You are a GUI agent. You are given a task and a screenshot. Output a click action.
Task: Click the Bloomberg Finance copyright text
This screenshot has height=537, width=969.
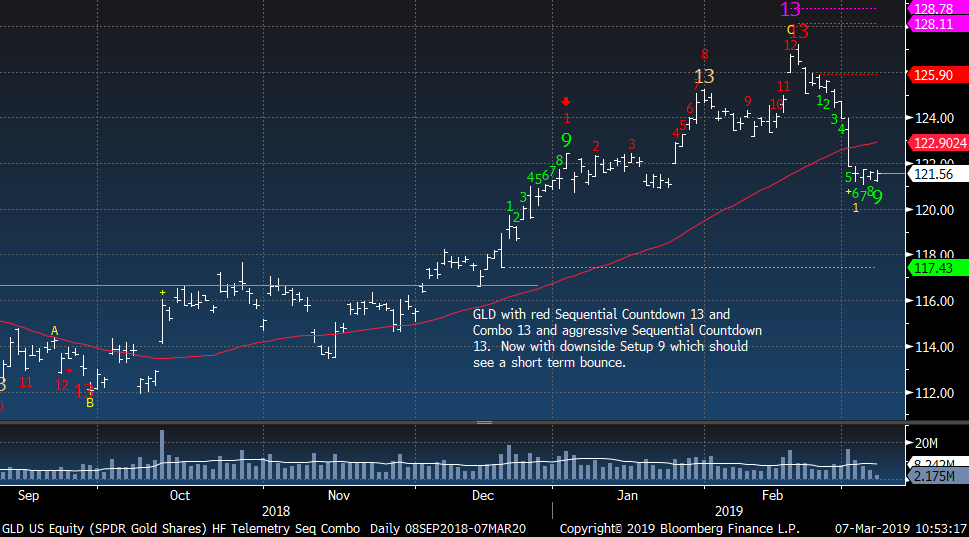pos(680,529)
